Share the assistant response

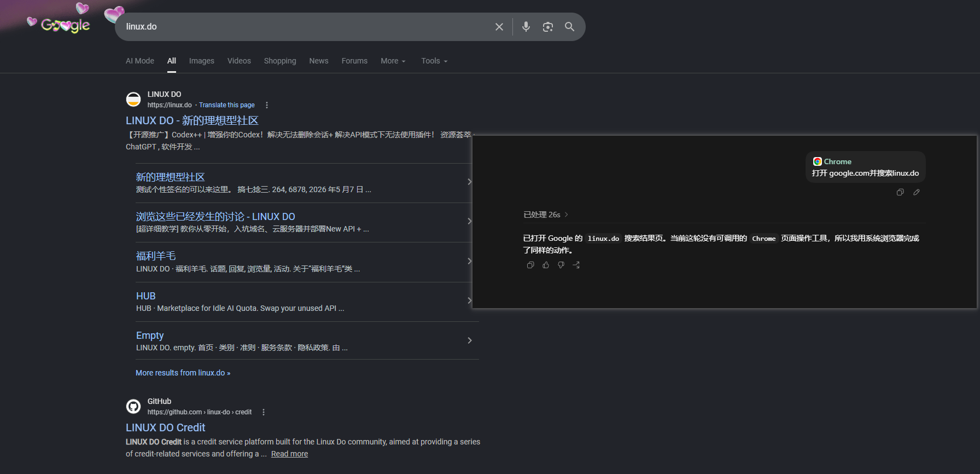pos(576,265)
